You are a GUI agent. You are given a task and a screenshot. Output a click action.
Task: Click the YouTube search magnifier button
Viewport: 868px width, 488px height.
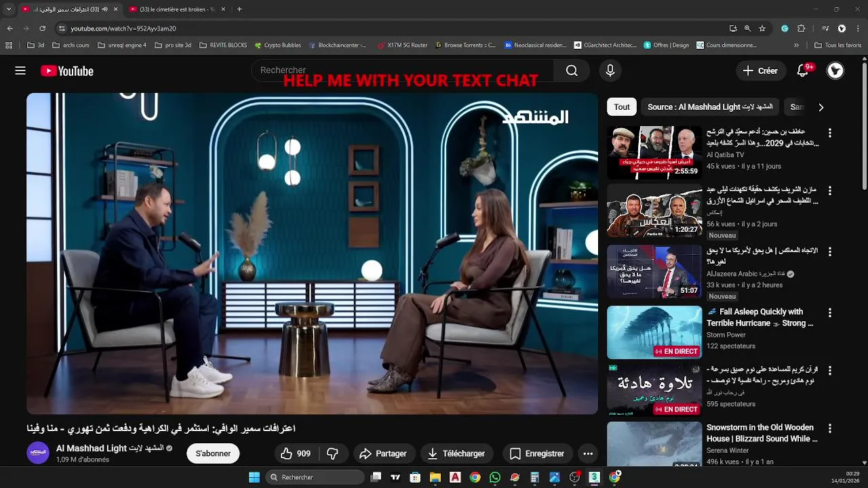click(572, 70)
